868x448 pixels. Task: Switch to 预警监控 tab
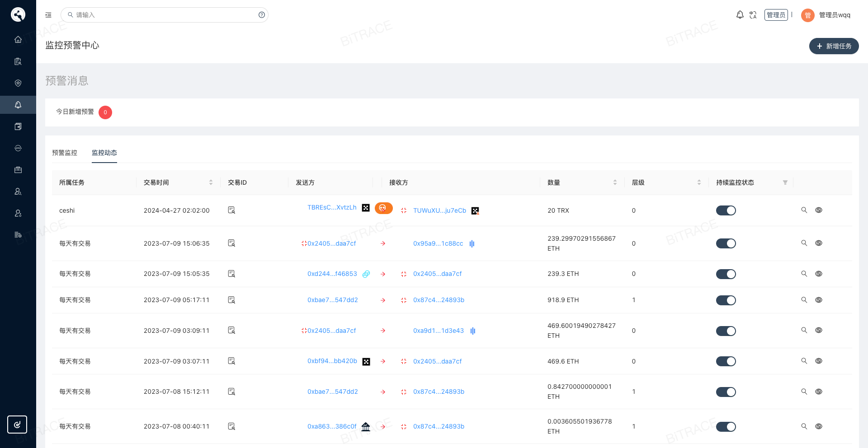coord(65,153)
